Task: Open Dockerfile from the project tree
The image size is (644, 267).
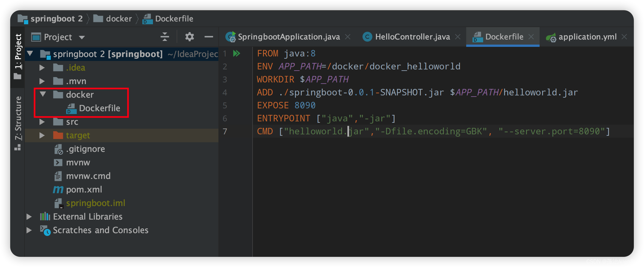Action: (100, 108)
